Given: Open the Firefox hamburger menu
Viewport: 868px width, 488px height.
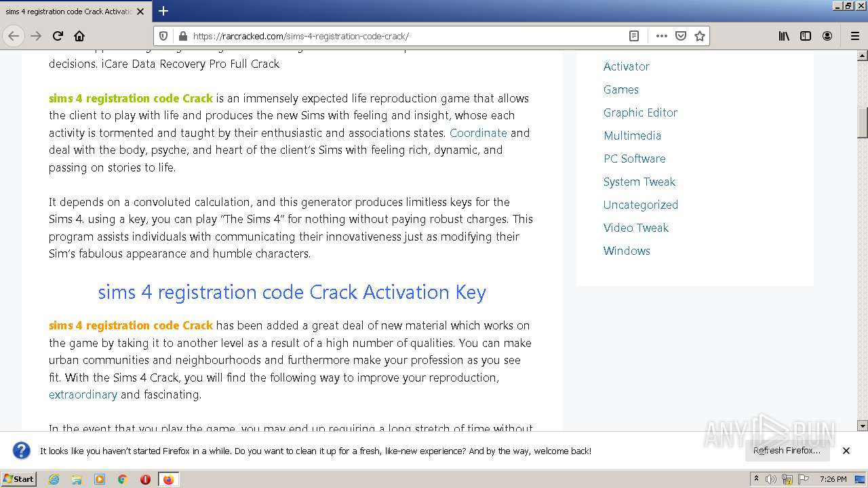Looking at the screenshot, I should coord(854,36).
